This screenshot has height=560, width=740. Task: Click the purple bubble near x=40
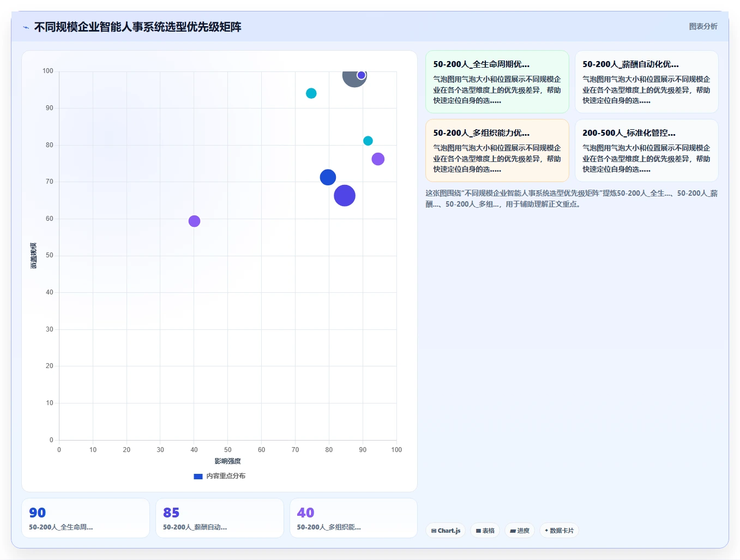pyautogui.click(x=194, y=221)
